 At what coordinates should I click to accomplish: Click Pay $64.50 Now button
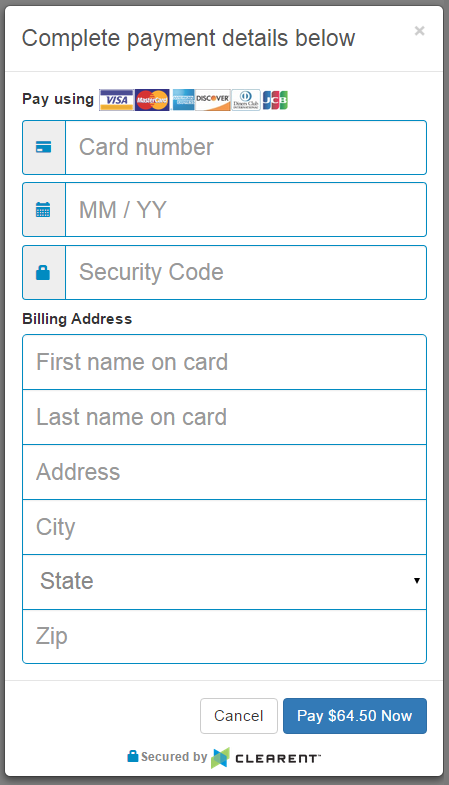[x=355, y=716]
